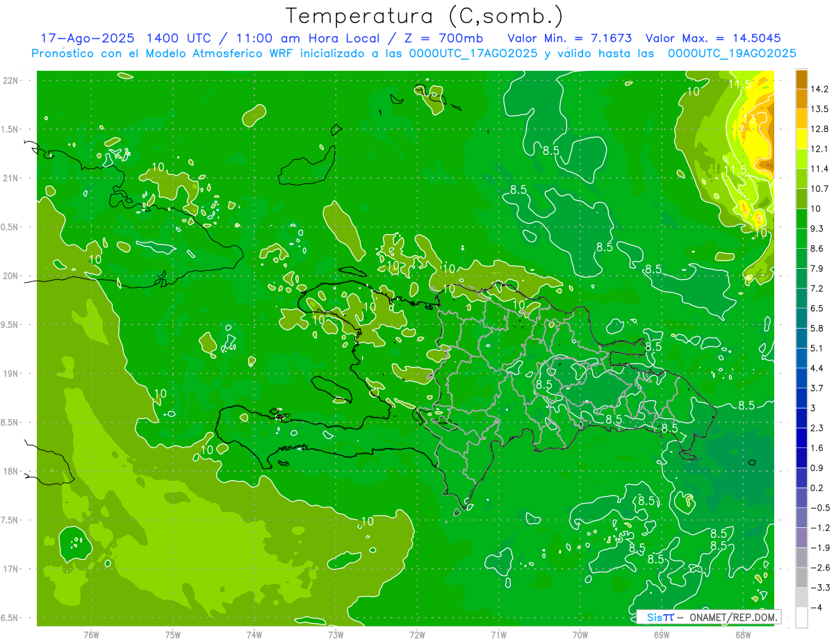Click the '9.3' colorbar label
Image resolution: width=834 pixels, height=644 pixels.
pos(817,229)
